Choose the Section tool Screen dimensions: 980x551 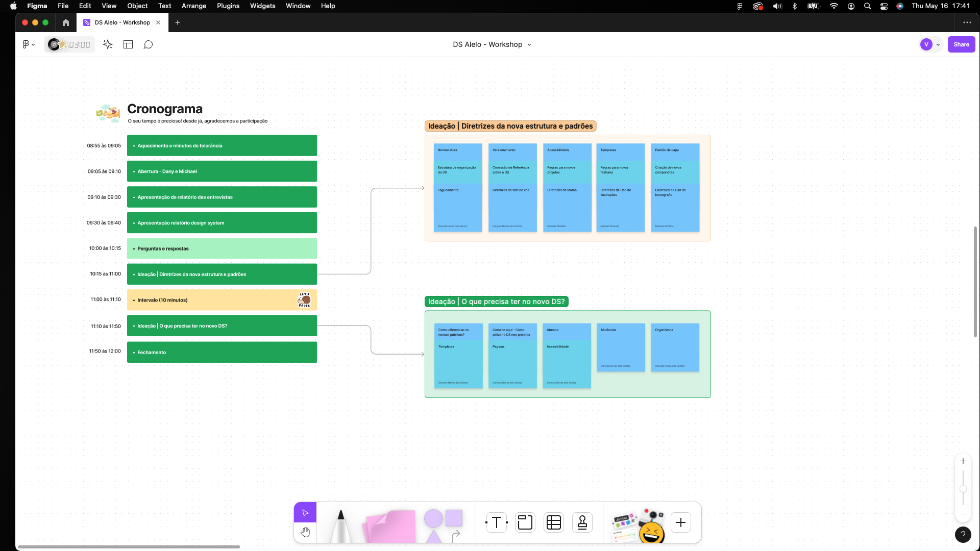pos(525,522)
